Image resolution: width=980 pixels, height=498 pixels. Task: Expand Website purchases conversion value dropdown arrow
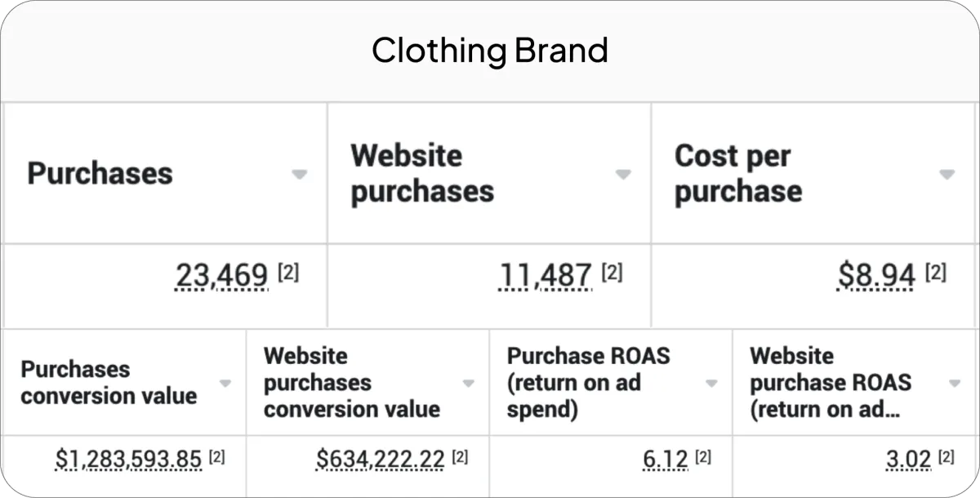469,383
